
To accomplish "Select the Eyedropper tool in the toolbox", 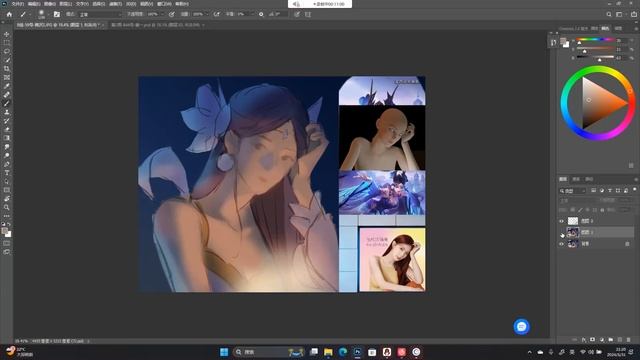I will (x=7, y=86).
